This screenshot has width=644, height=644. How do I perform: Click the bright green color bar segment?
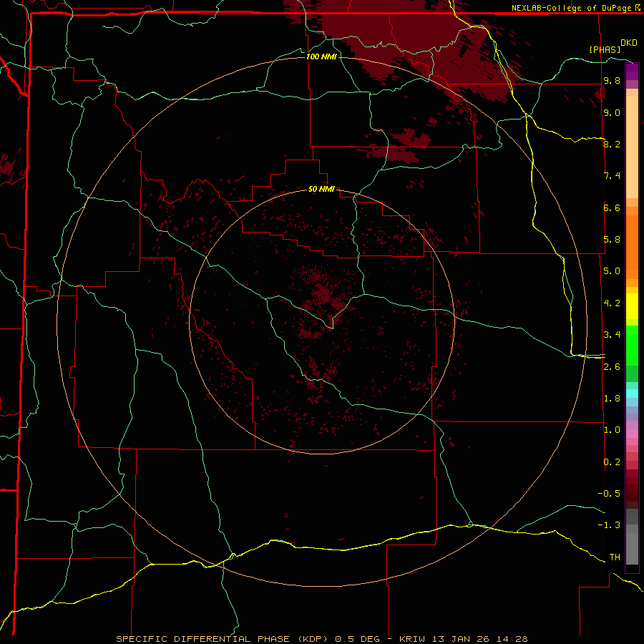[632, 345]
